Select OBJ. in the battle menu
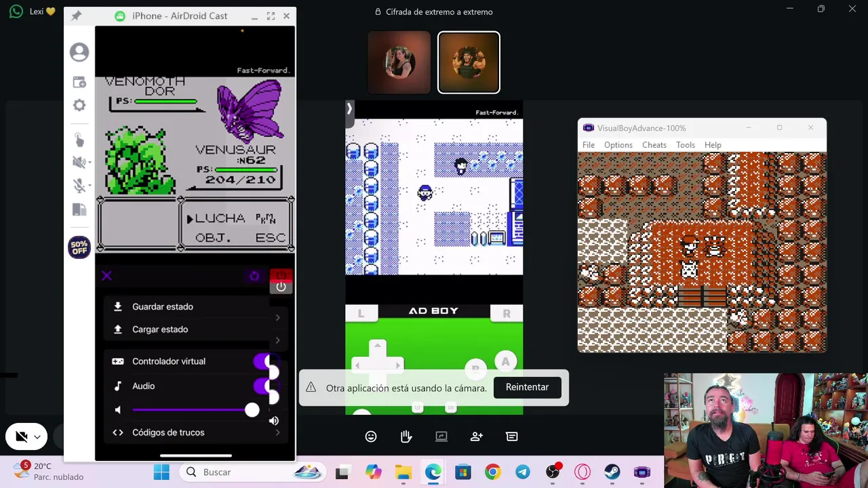This screenshot has height=488, width=868. 213,238
